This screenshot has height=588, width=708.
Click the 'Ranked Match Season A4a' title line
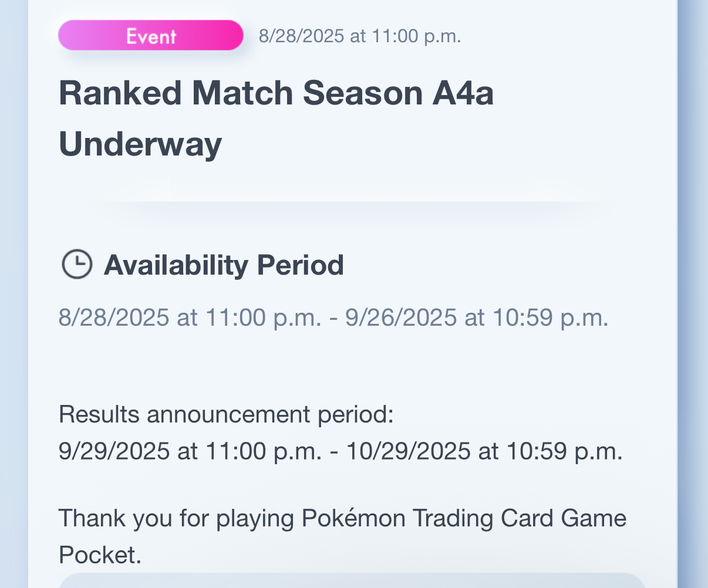coord(276,93)
